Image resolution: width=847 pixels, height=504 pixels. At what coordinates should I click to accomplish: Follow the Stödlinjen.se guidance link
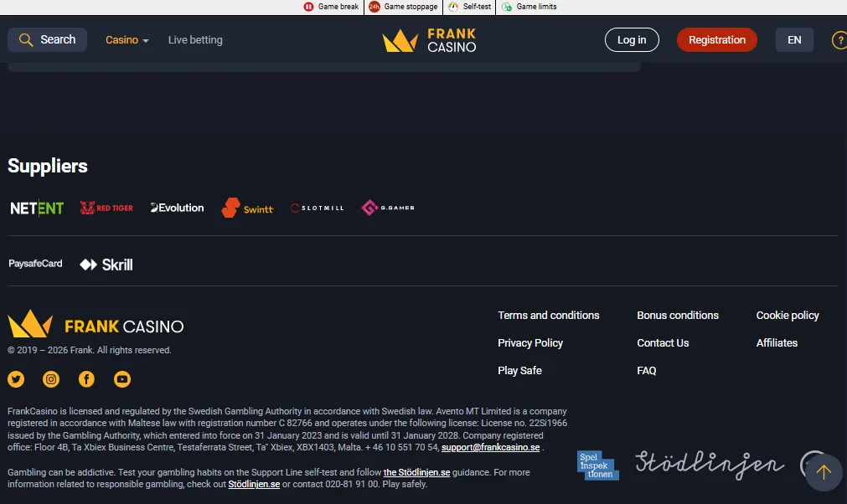(x=416, y=472)
